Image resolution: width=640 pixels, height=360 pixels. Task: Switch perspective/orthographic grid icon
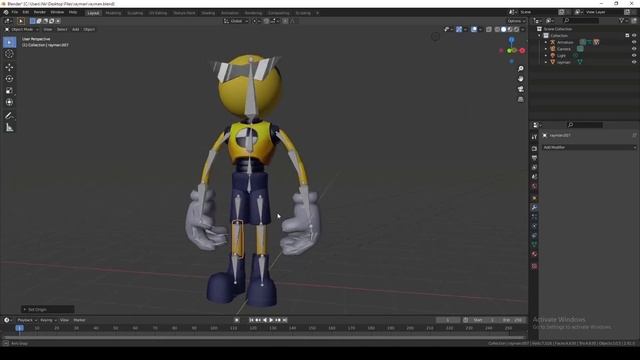click(520, 99)
